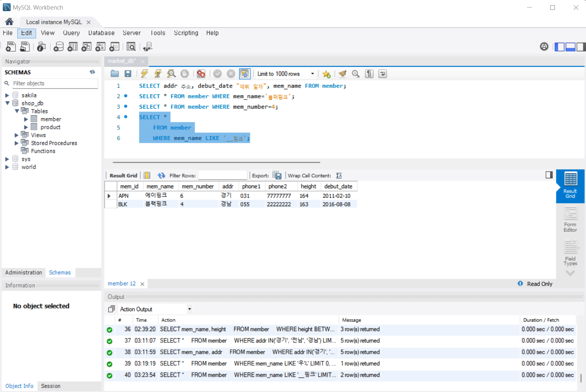Switch to Administration tab
586x392 pixels.
coord(23,273)
